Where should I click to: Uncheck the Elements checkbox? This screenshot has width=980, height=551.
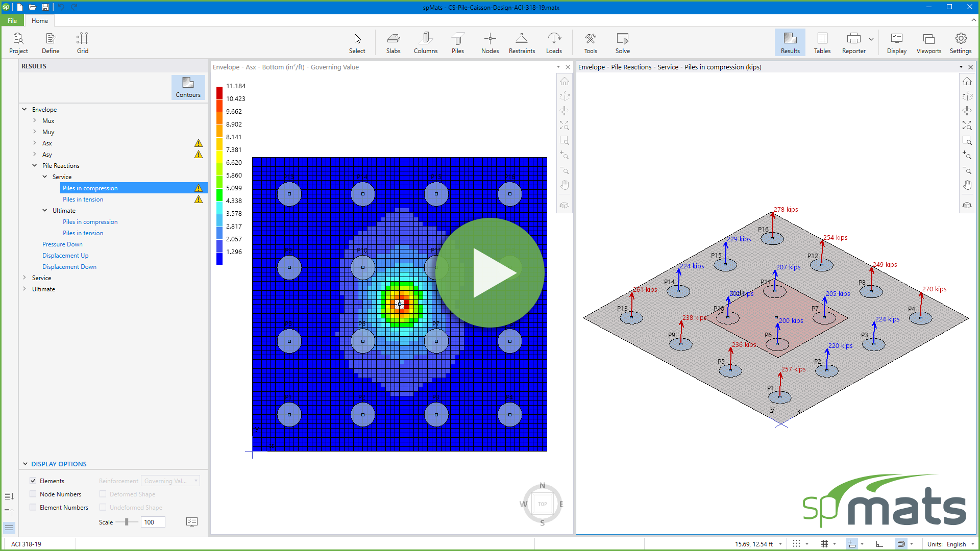point(33,481)
